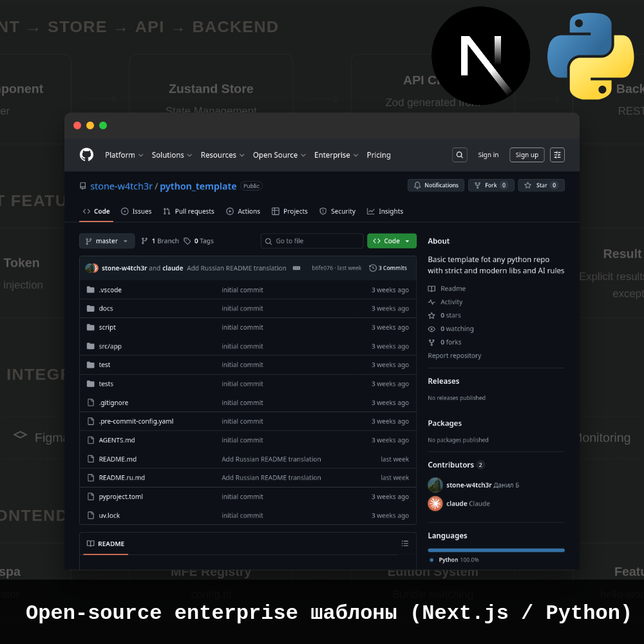Click the book icon next to Readme
This screenshot has height=644, width=644.
click(431, 289)
